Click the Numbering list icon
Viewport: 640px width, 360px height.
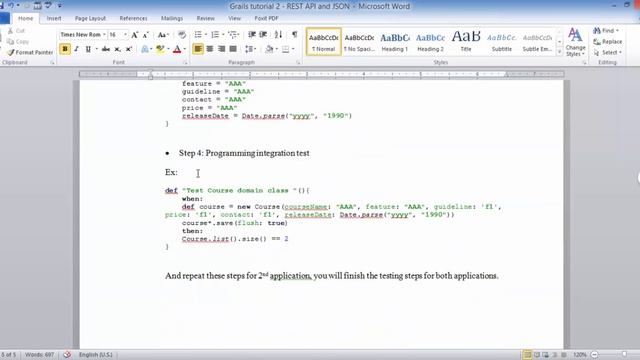[x=215, y=35]
